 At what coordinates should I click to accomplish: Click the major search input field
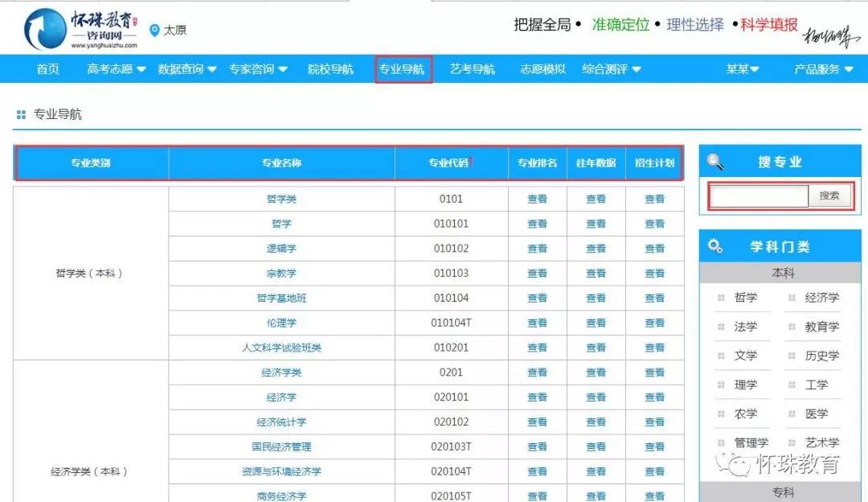click(759, 195)
